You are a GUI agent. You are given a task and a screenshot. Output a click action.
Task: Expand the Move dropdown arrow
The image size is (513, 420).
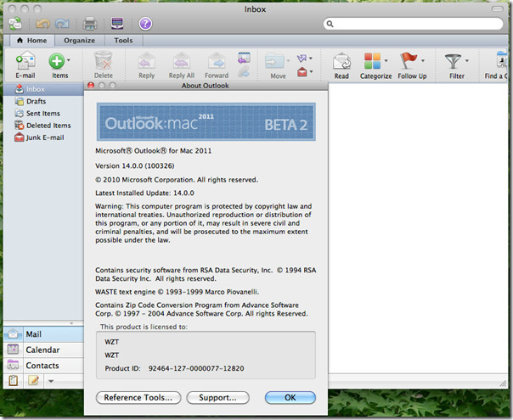coord(288,60)
